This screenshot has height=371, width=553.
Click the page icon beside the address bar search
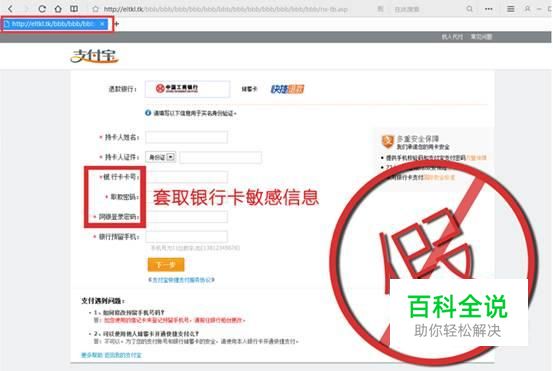click(380, 9)
